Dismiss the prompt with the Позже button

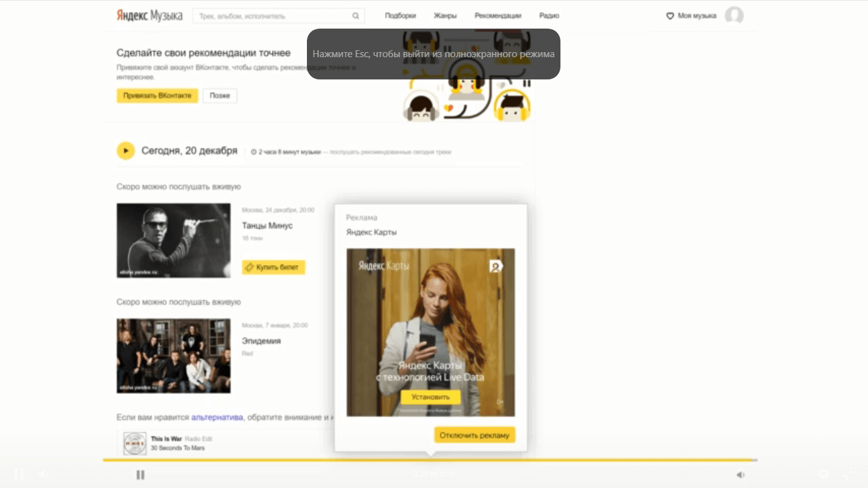220,95
